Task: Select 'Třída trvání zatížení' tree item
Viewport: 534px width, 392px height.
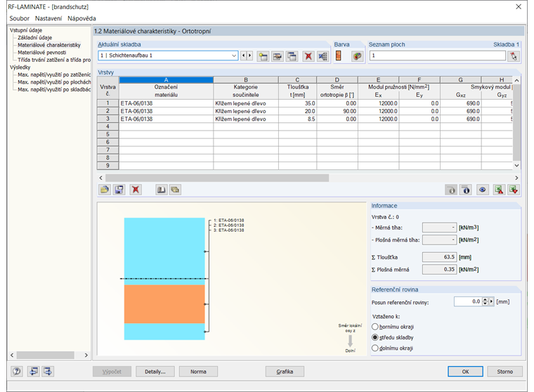Action: click(54, 60)
